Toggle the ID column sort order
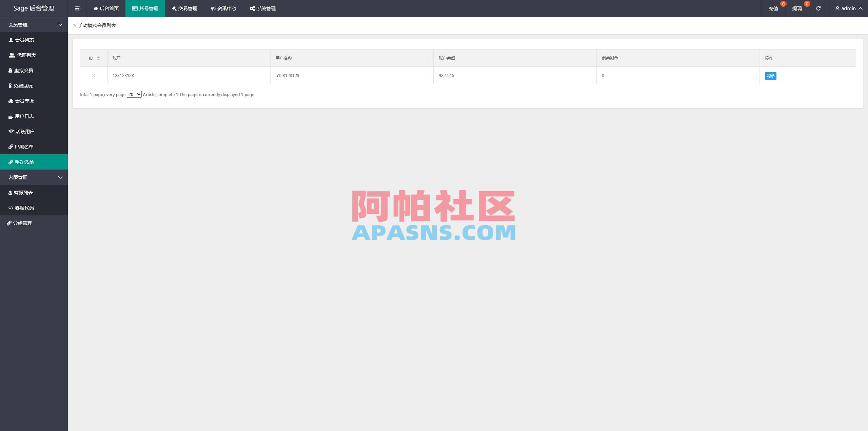868x431 pixels. click(x=98, y=58)
